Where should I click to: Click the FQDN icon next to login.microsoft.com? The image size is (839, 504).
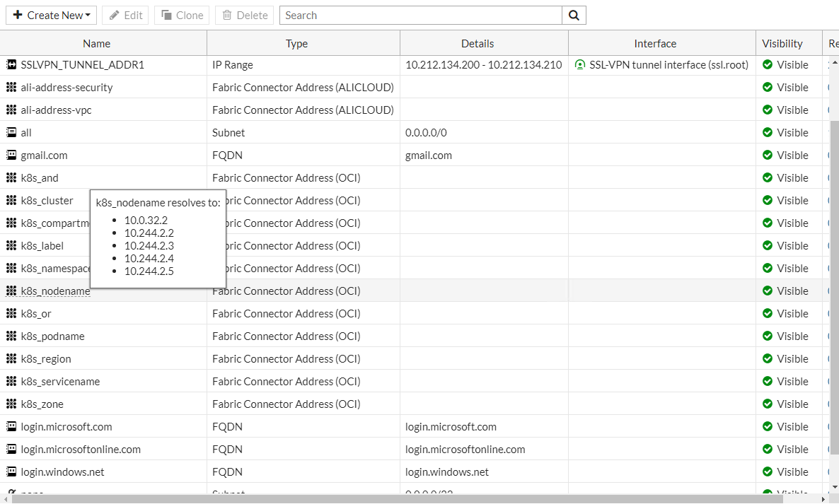click(11, 426)
